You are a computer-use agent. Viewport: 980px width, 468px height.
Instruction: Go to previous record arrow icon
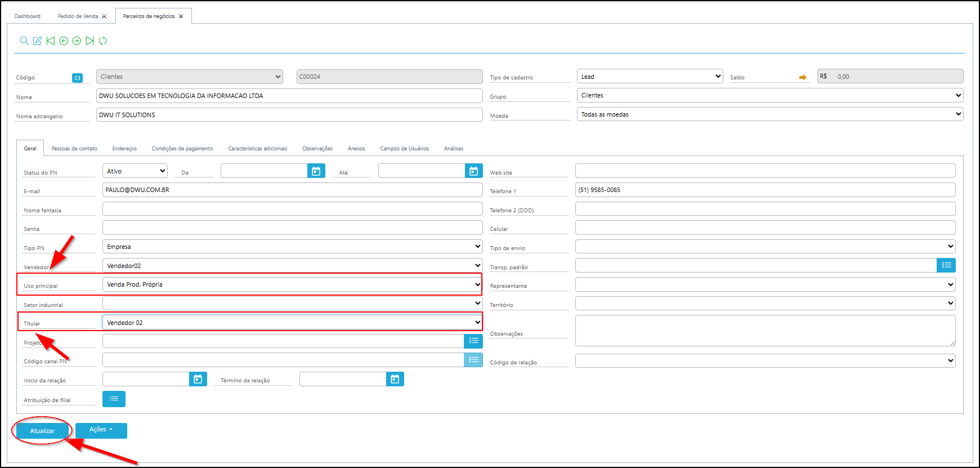[64, 41]
